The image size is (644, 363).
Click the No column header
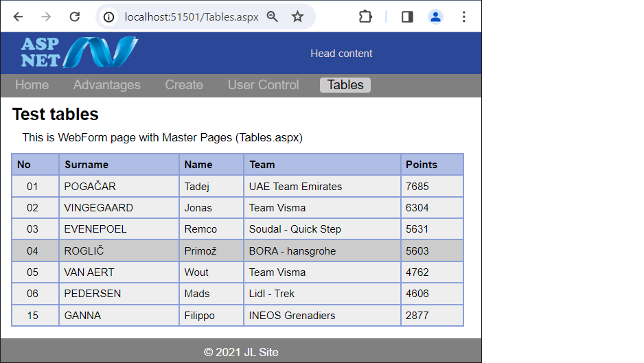(x=35, y=165)
